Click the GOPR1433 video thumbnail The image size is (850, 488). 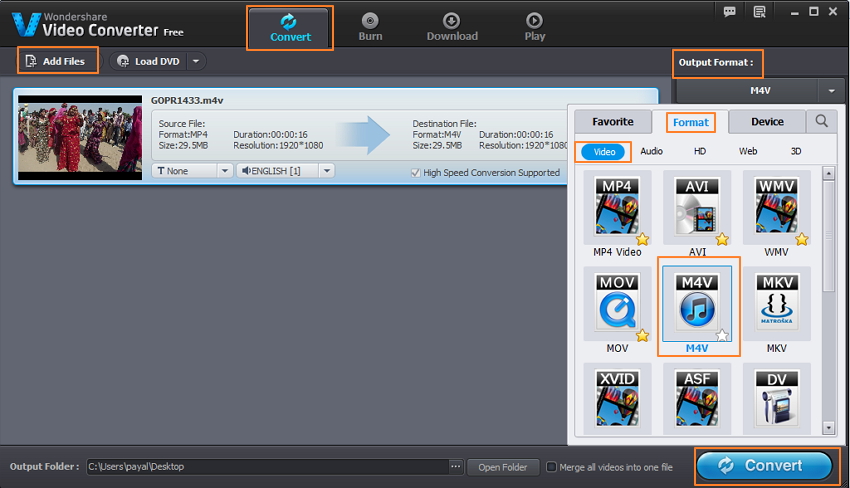[80, 137]
